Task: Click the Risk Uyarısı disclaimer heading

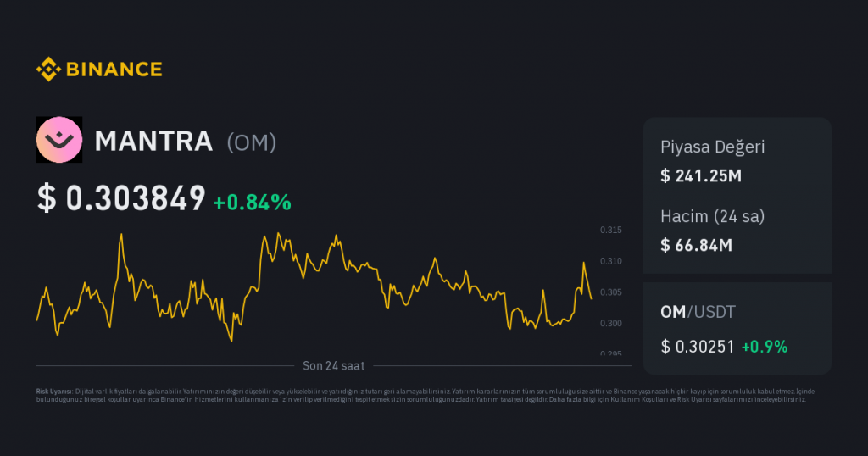Action: 54,392
